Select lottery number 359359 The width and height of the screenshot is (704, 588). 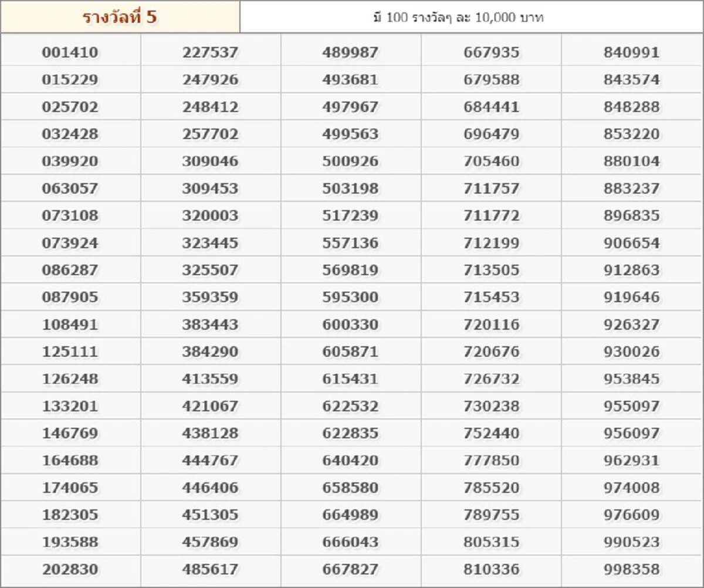211,297
